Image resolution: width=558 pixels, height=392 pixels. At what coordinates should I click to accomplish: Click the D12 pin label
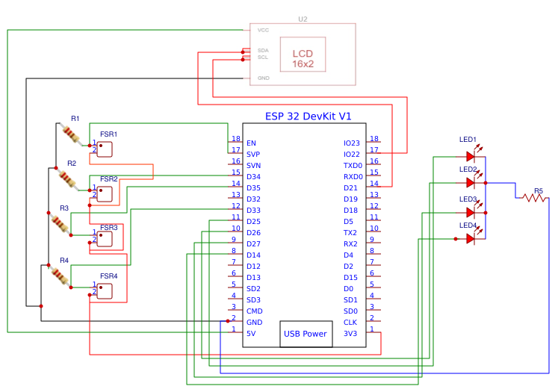pyautogui.click(x=253, y=267)
